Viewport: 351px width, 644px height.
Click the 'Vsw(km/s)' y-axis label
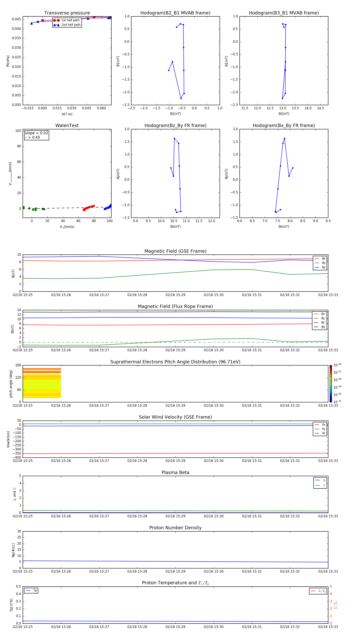click(8, 439)
